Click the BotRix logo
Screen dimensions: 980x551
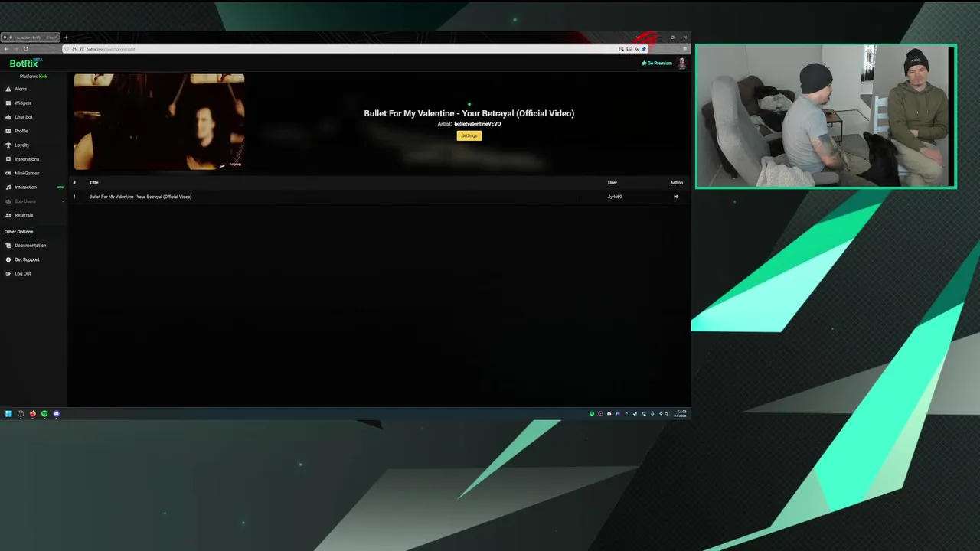25,64
